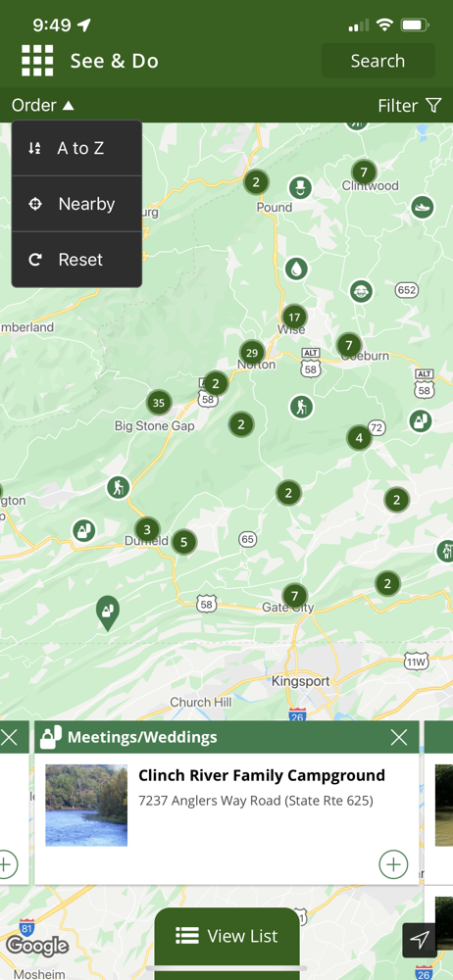Tap the top hat map marker near Pound
Viewport: 453px width, 980px height.
pyautogui.click(x=300, y=187)
